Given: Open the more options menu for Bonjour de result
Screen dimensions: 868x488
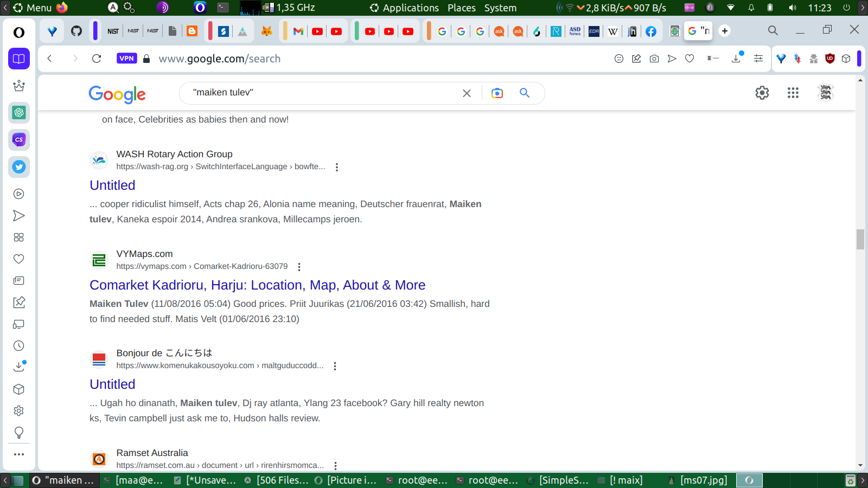Looking at the screenshot, I should pyautogui.click(x=335, y=366).
